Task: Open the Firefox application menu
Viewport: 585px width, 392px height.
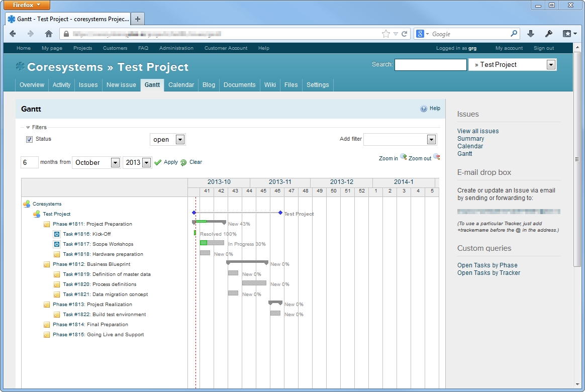Action: click(x=27, y=5)
